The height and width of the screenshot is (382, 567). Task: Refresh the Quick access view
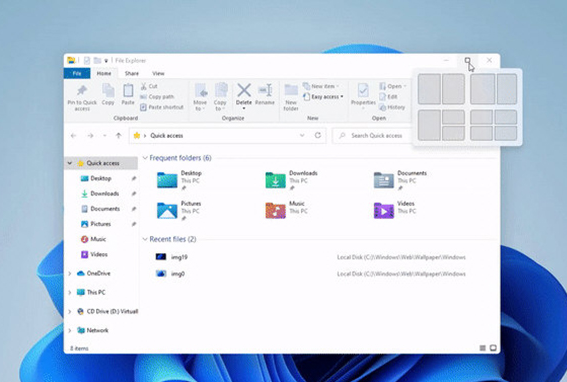click(x=317, y=135)
